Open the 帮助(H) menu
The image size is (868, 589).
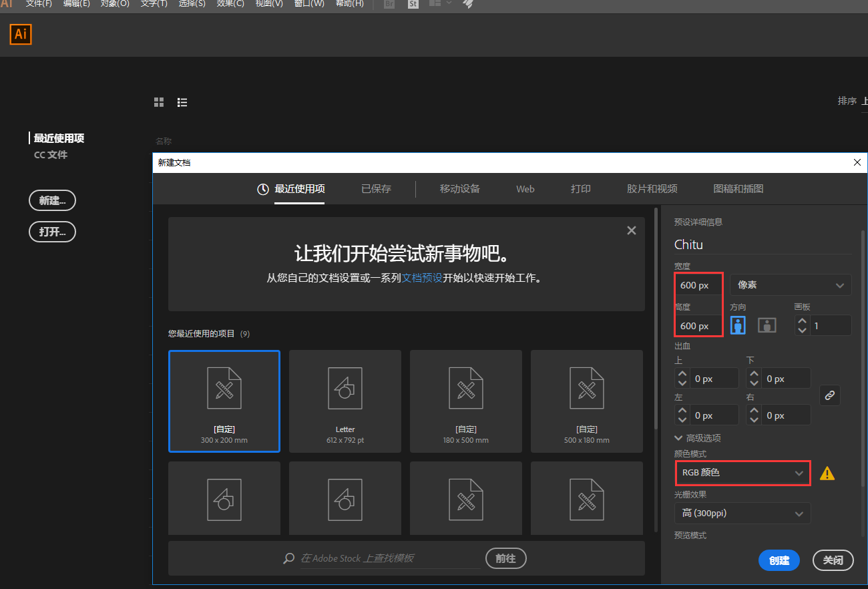click(349, 3)
